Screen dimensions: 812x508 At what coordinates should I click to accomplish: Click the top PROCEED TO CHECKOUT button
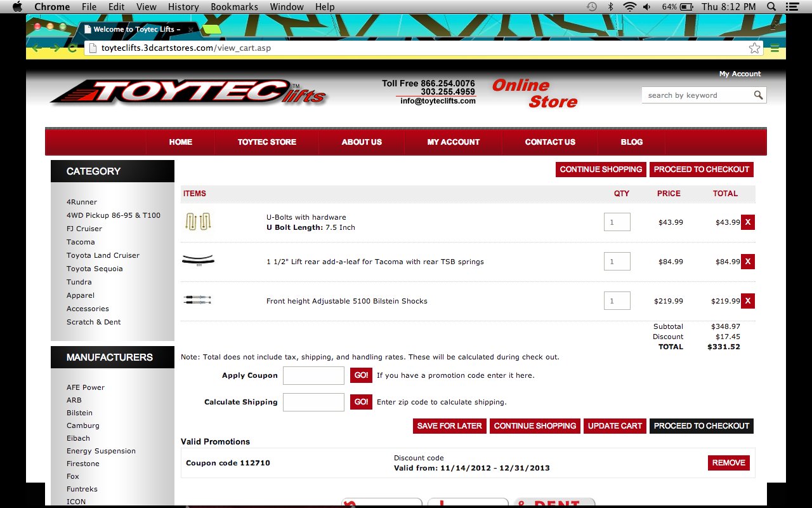pos(702,170)
